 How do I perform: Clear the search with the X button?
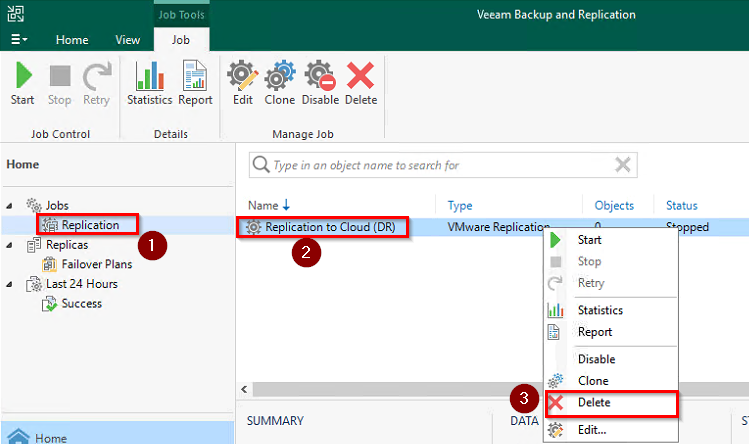[x=622, y=165]
